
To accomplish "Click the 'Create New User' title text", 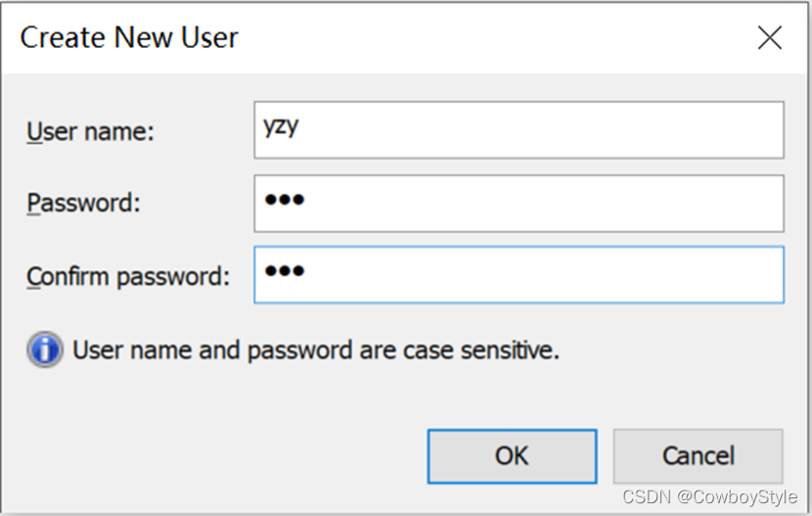I will point(129,38).
